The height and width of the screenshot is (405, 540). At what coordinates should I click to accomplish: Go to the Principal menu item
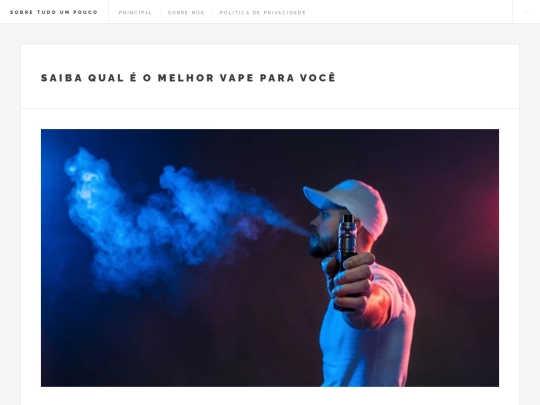135,13
